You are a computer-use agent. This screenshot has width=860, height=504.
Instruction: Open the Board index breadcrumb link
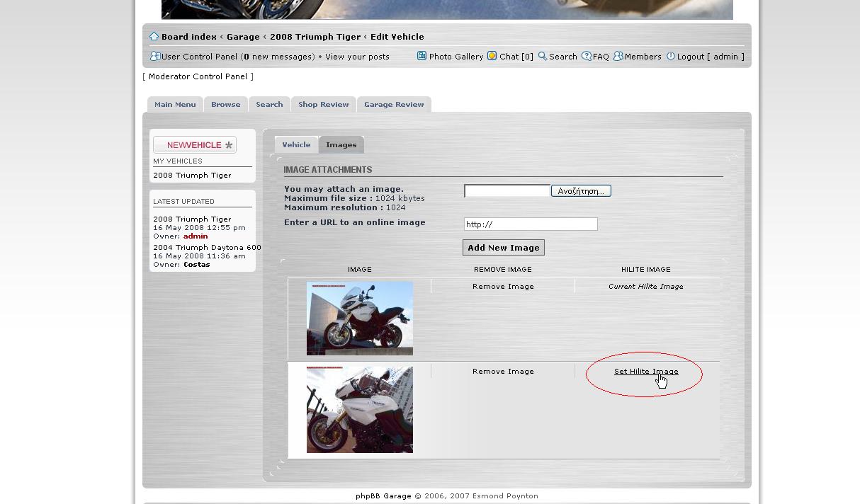tap(189, 37)
